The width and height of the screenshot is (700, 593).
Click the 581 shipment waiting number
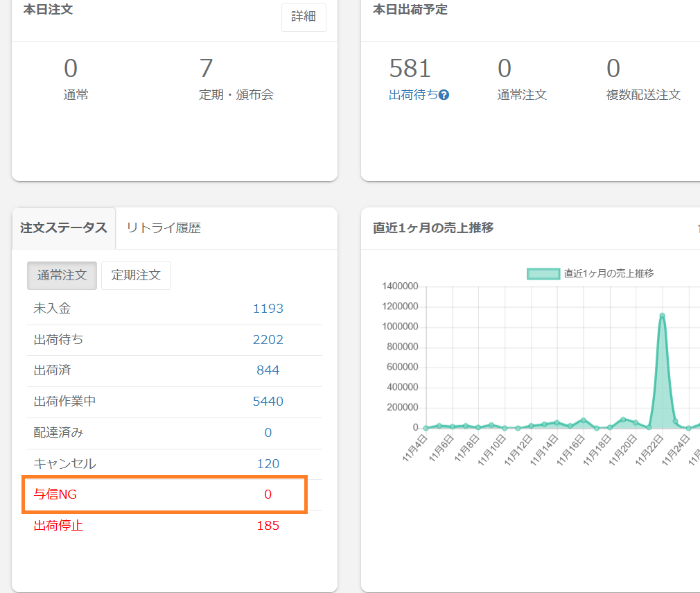click(410, 69)
